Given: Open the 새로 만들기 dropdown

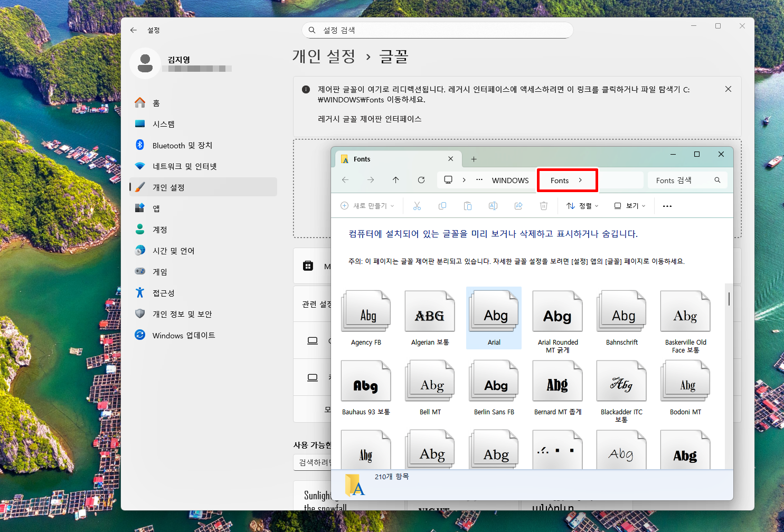Looking at the screenshot, I should click(367, 206).
